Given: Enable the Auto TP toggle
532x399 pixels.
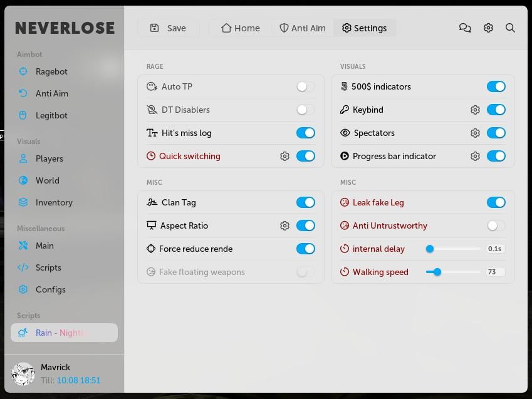Looking at the screenshot, I should [305, 86].
